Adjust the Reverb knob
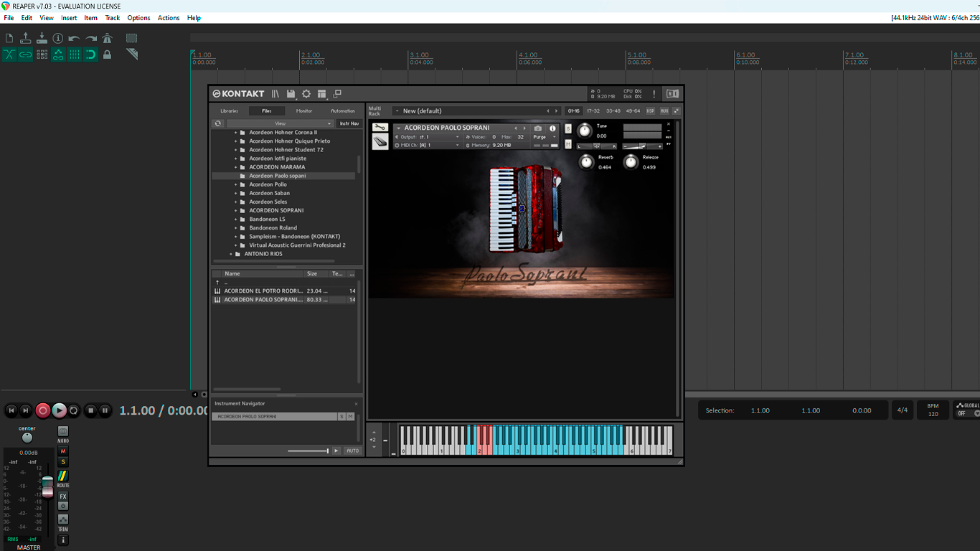Screen dimensions: 980x551 tap(587, 162)
